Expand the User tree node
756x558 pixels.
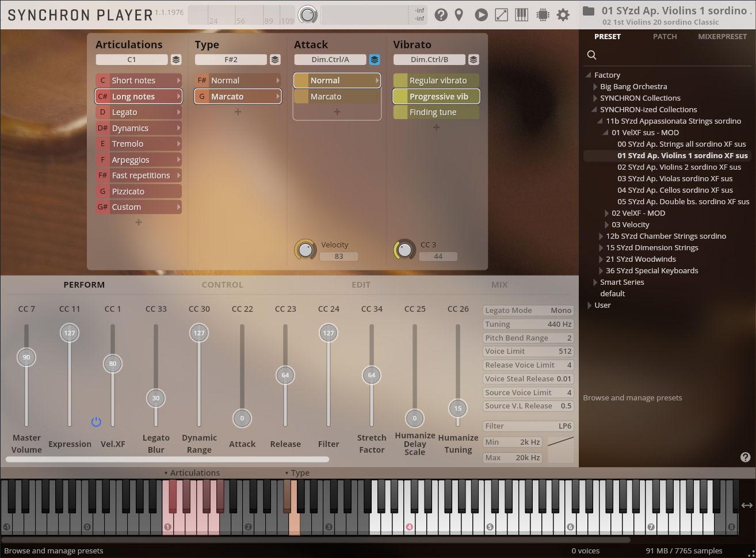(589, 305)
